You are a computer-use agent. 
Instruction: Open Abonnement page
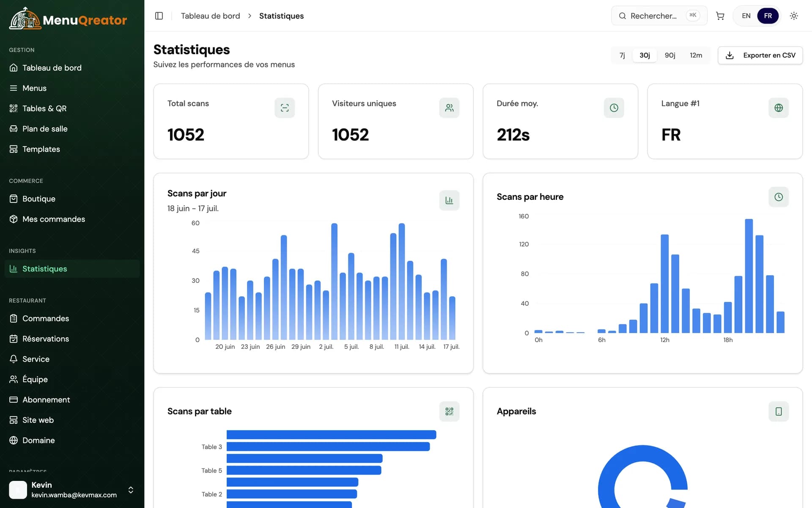[x=72, y=400]
